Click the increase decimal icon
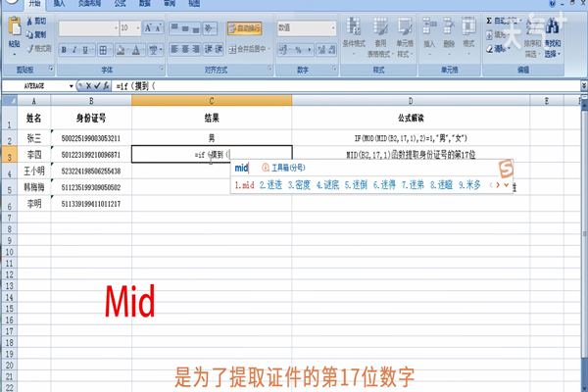Image resolution: width=588 pixels, height=392 pixels. (x=321, y=50)
